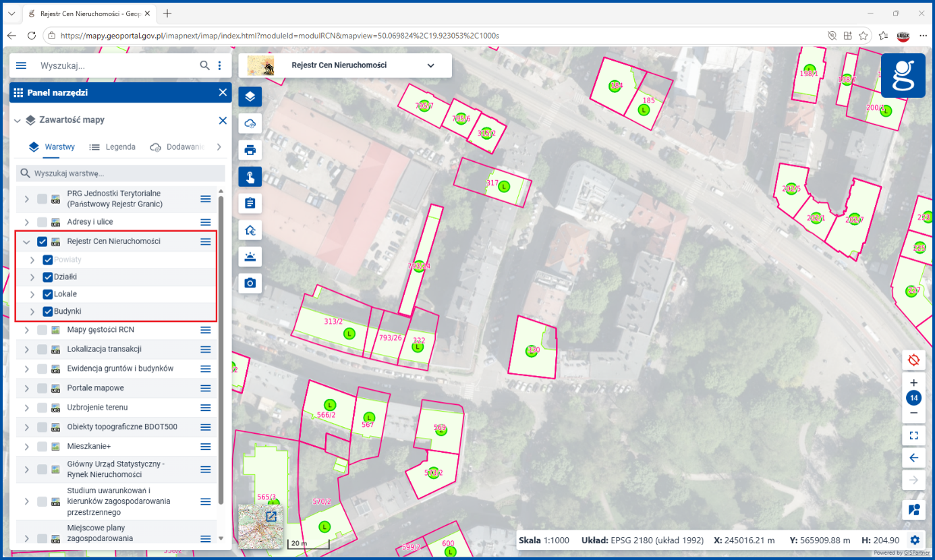Click the Wyszukaj warstwę search field
Viewport: 935px width, 560px height.
pos(121,173)
